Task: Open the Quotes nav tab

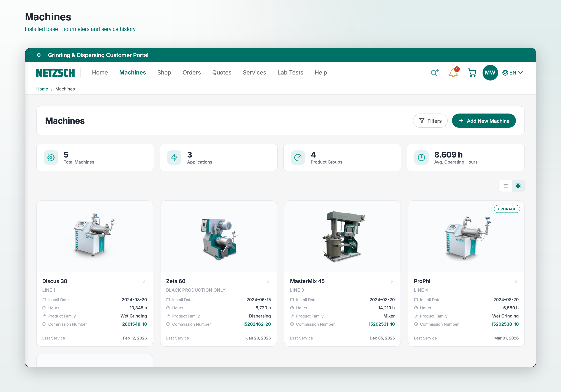Action: click(222, 73)
